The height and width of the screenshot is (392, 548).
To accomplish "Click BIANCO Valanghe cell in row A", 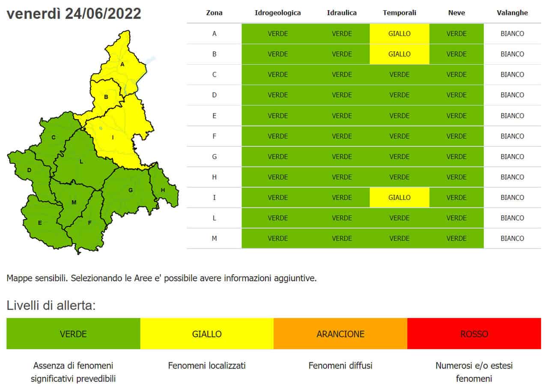I will pos(512,33).
